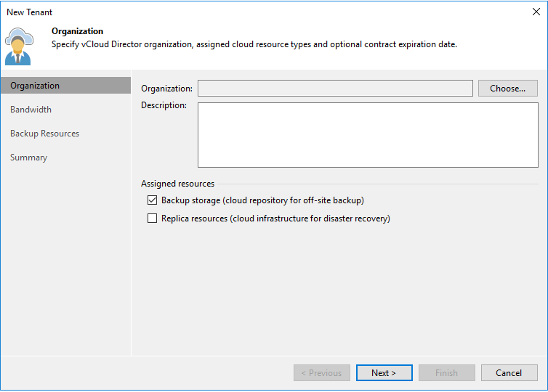The image size is (548, 392).
Task: Jump to the Summary step
Action: 28,158
